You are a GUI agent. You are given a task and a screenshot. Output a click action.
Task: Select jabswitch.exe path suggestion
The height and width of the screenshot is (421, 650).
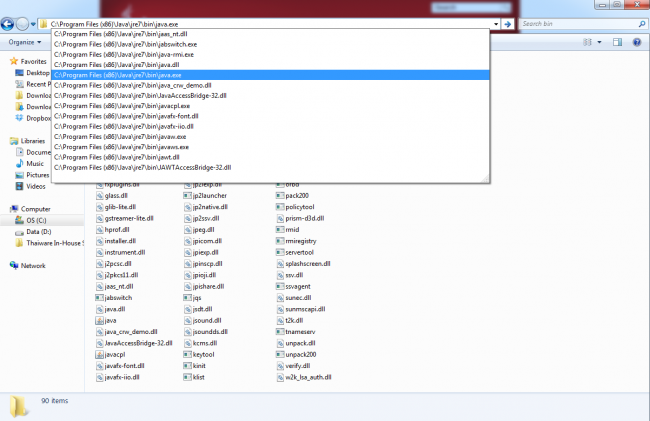point(270,44)
